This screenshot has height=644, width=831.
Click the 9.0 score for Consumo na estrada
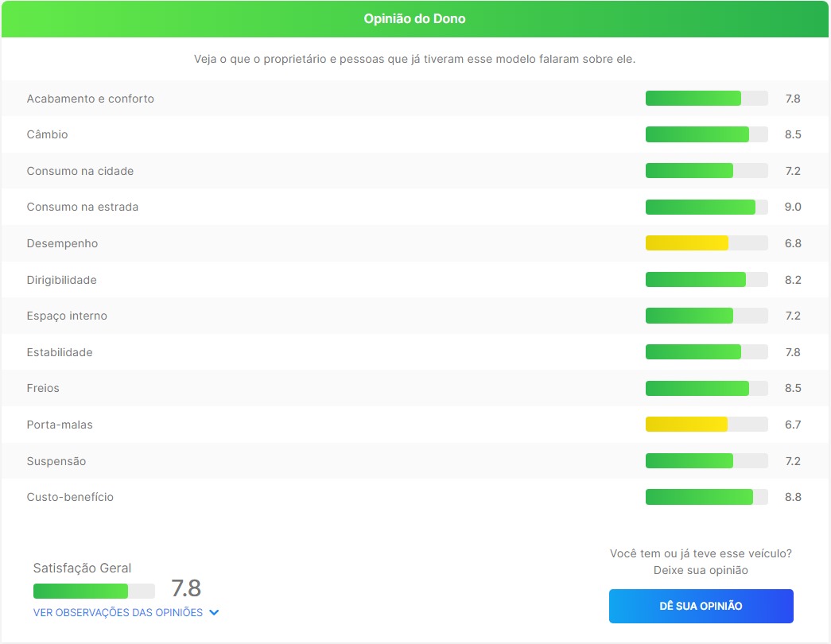[793, 207]
